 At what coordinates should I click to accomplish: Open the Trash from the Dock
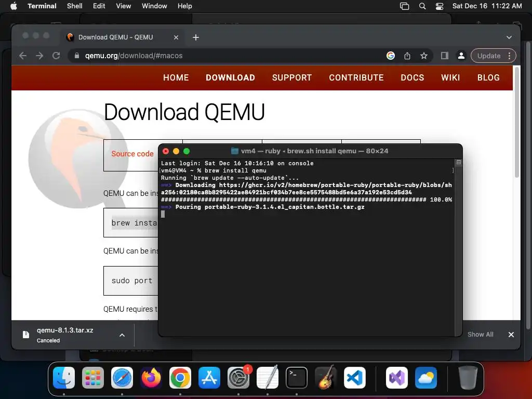click(x=468, y=378)
